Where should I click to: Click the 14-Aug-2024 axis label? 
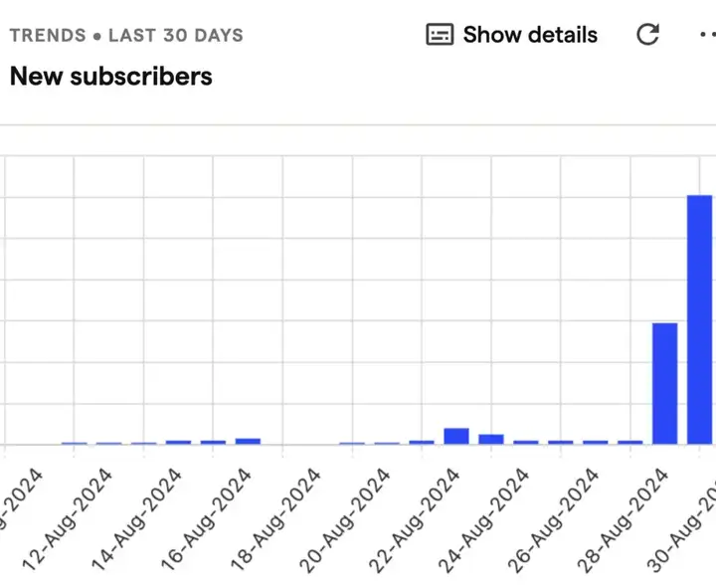pyautogui.click(x=136, y=519)
